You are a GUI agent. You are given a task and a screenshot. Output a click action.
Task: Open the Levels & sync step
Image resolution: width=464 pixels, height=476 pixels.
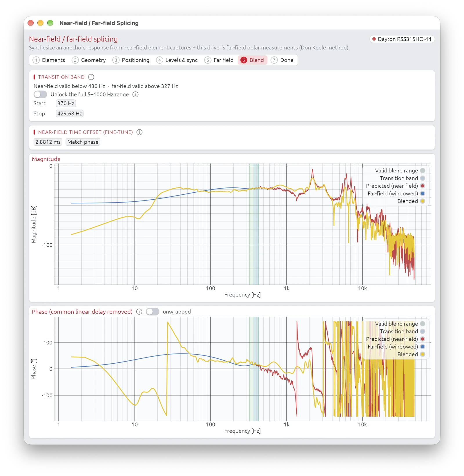pyautogui.click(x=177, y=60)
